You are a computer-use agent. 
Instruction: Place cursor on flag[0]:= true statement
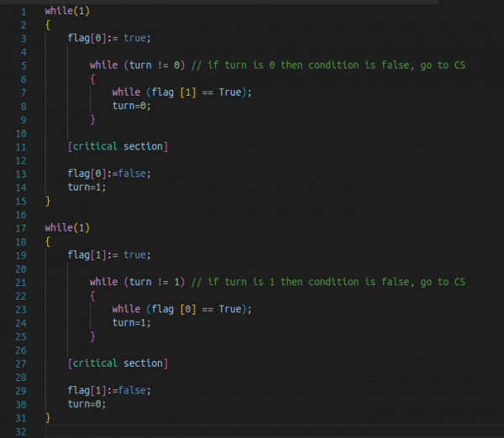tap(108, 39)
